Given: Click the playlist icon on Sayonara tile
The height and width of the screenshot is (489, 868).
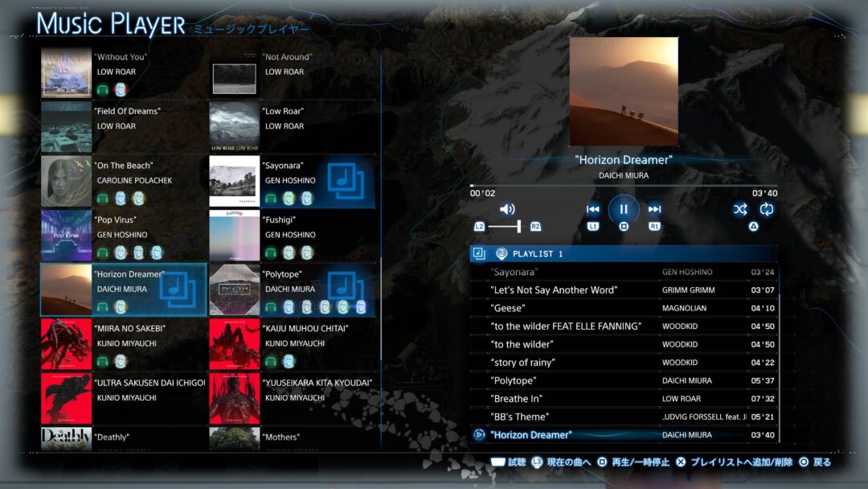Looking at the screenshot, I should [x=346, y=180].
